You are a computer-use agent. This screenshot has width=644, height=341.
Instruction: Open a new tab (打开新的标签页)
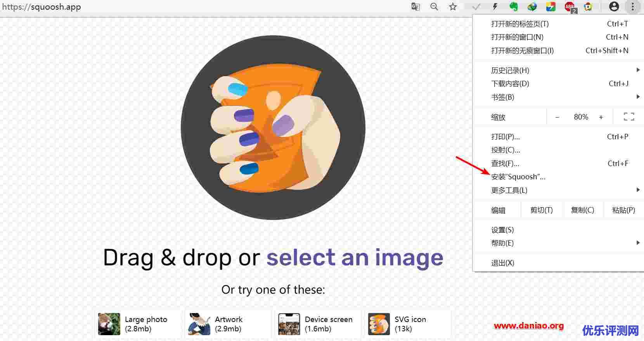click(558, 24)
